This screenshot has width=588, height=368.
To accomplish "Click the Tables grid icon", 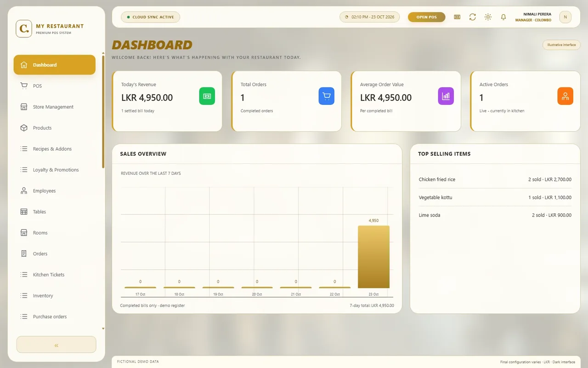I will pyautogui.click(x=24, y=212).
